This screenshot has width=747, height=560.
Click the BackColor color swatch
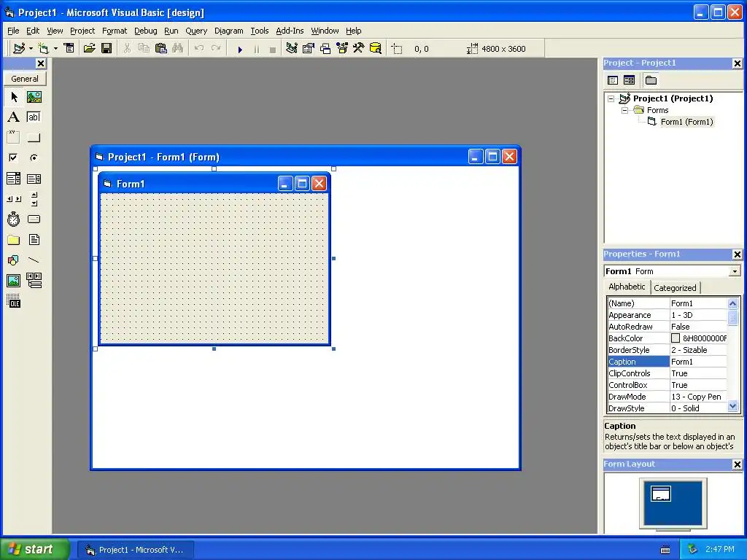click(x=675, y=338)
